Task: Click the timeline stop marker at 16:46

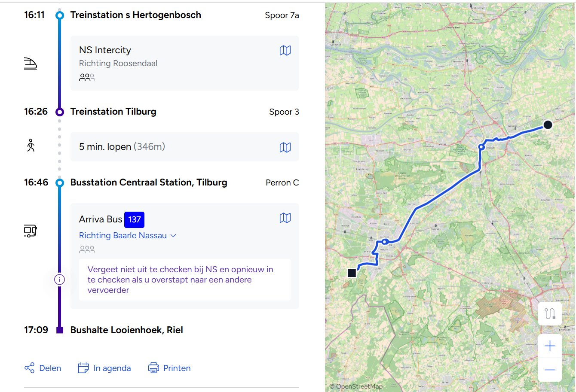Action: 60,183
